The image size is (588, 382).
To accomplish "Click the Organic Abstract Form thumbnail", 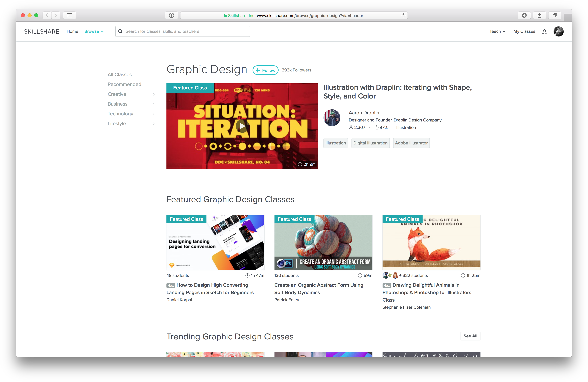I will click(x=323, y=243).
